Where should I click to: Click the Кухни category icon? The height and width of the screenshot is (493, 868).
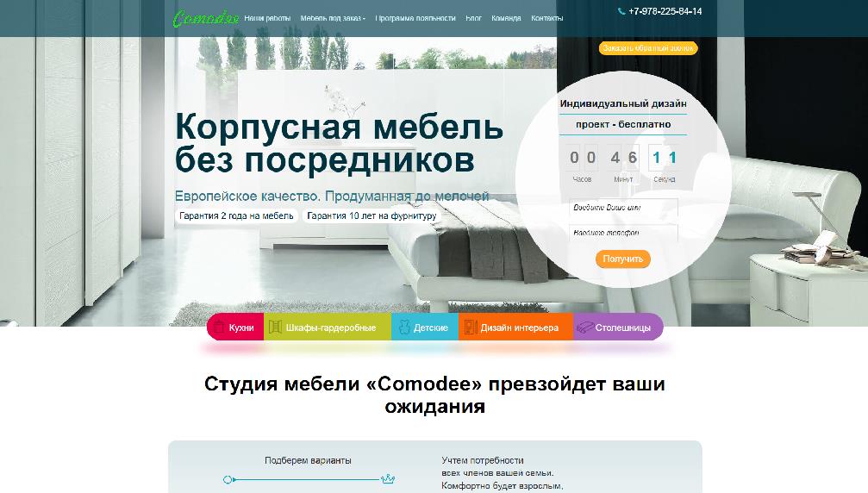point(219,327)
